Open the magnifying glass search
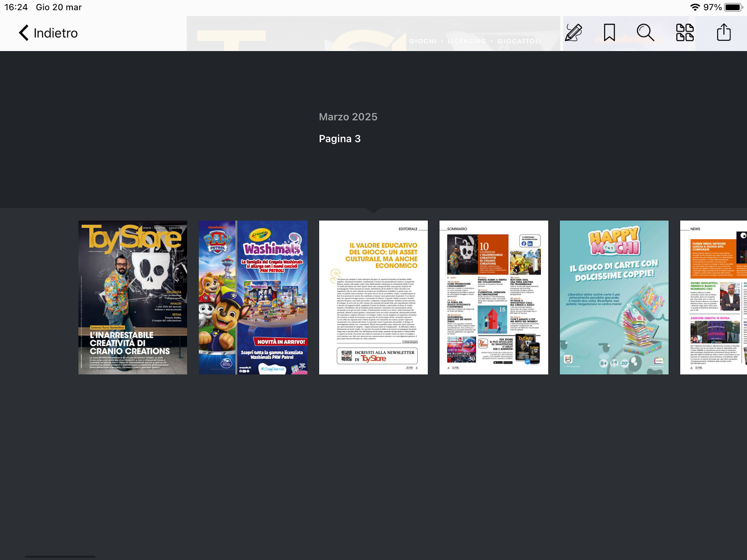This screenshot has width=747, height=560. (645, 33)
